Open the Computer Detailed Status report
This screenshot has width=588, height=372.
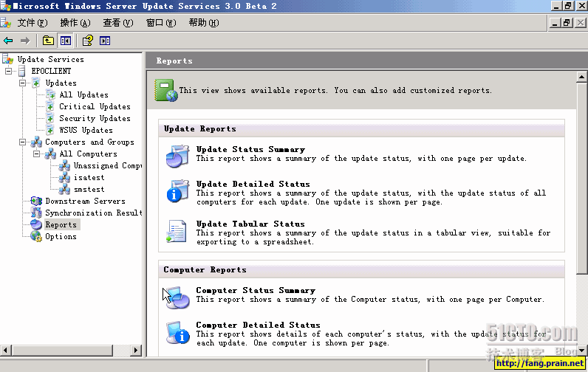pos(259,325)
